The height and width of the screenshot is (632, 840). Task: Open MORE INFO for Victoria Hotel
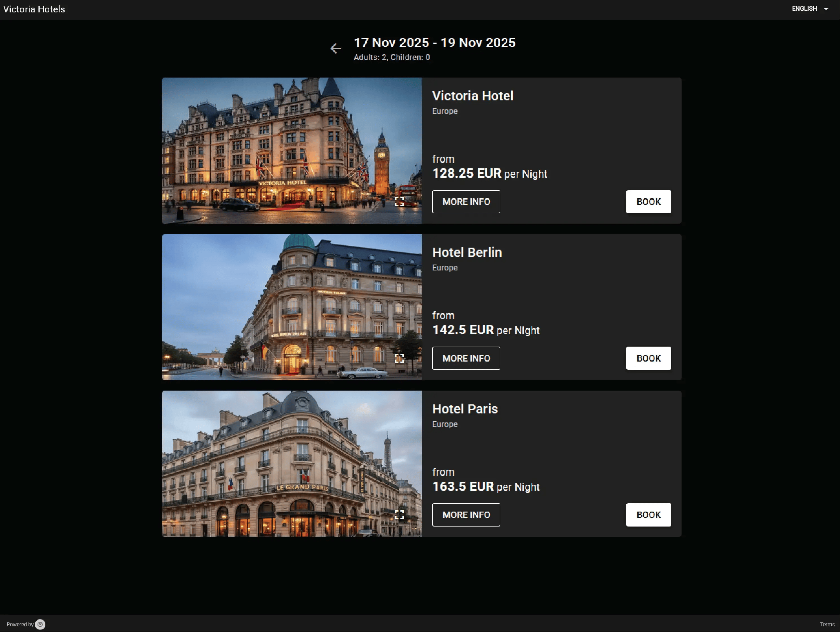click(x=466, y=201)
